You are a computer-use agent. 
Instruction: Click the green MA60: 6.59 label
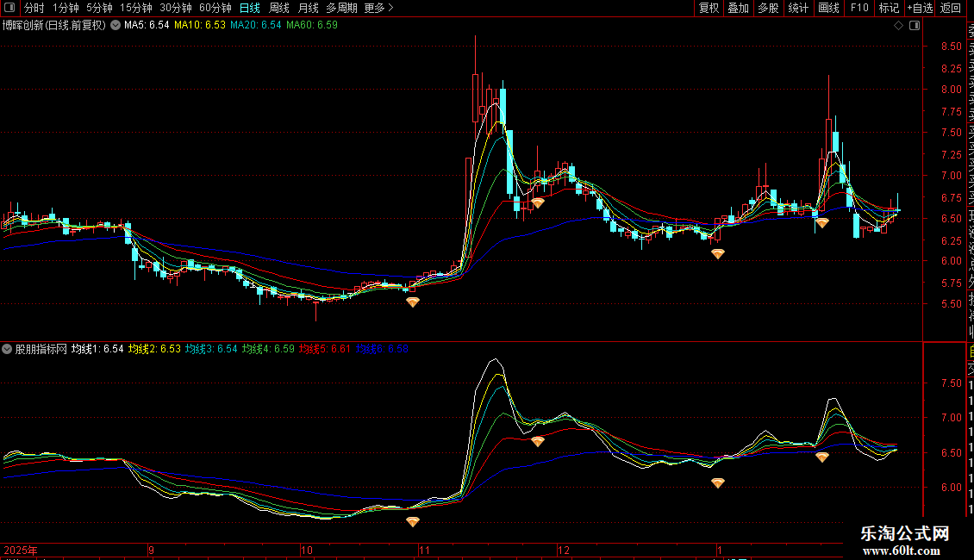[312, 26]
